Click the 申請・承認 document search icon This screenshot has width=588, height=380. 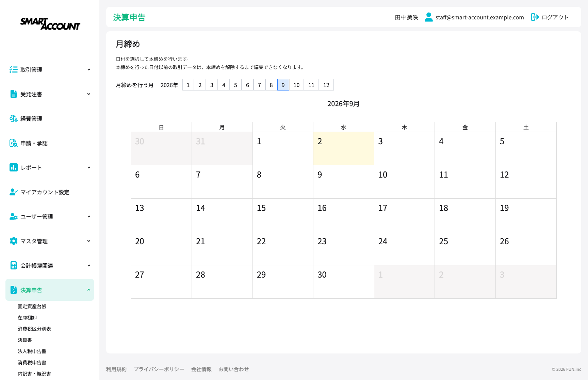pyautogui.click(x=14, y=143)
